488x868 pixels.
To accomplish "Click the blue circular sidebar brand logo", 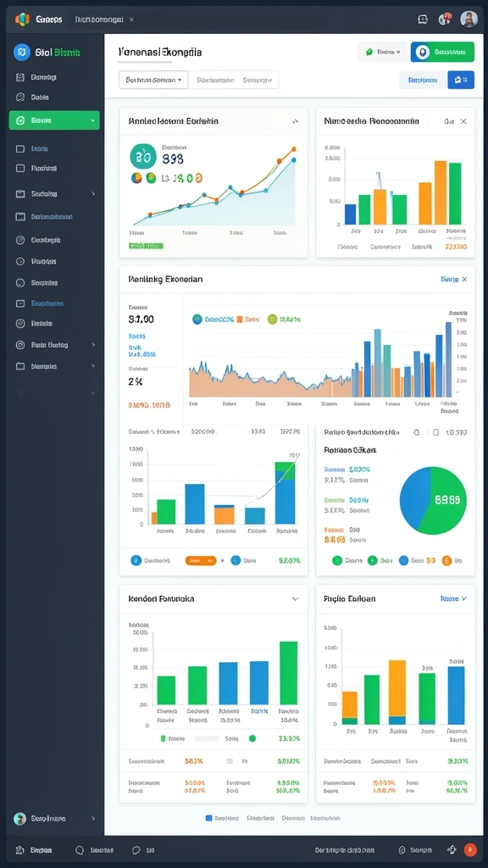I will [x=21, y=53].
